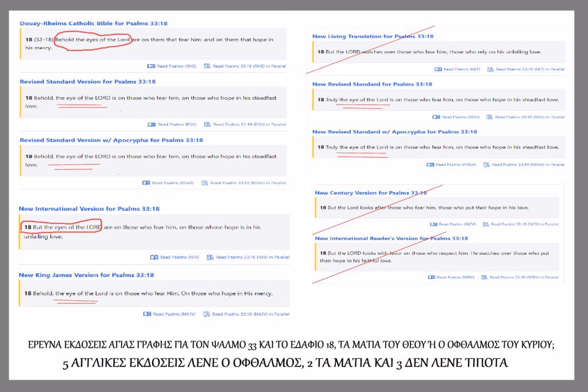Click Read Psalms 33:18 (NRS) in Parallel
This screenshot has width=588, height=392.
[x=529, y=117]
